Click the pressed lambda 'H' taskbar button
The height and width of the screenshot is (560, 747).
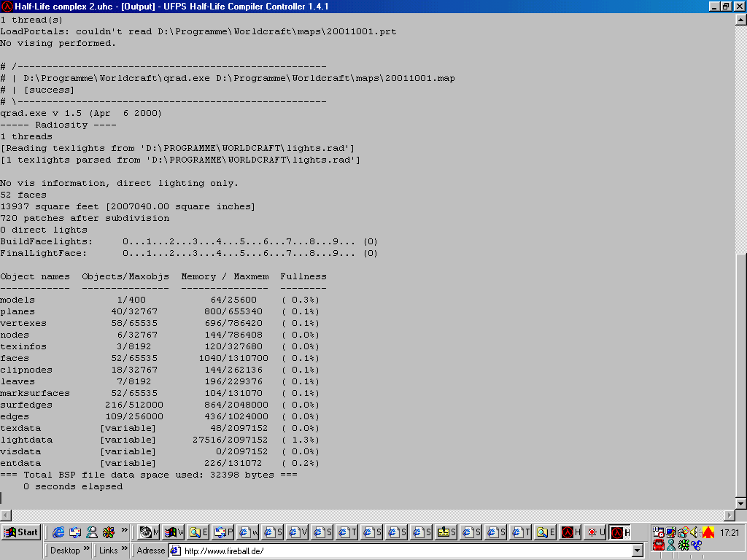click(x=620, y=532)
